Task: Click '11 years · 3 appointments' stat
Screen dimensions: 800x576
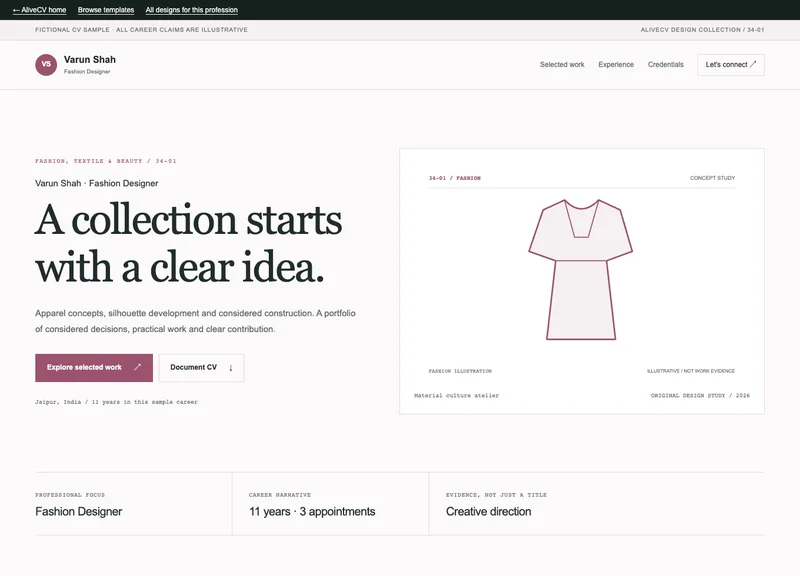Action: pyautogui.click(x=312, y=512)
